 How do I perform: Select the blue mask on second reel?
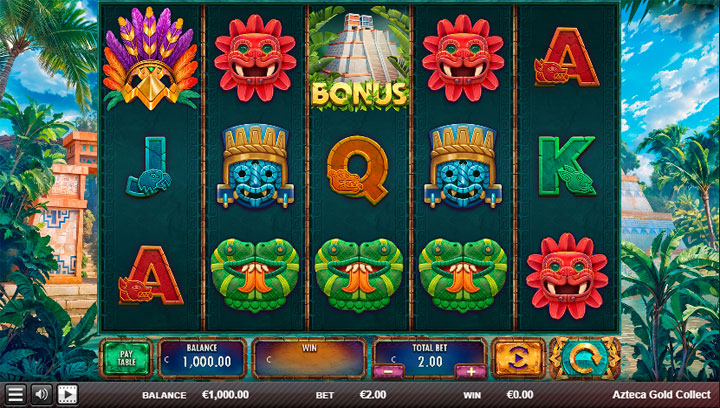(255, 166)
